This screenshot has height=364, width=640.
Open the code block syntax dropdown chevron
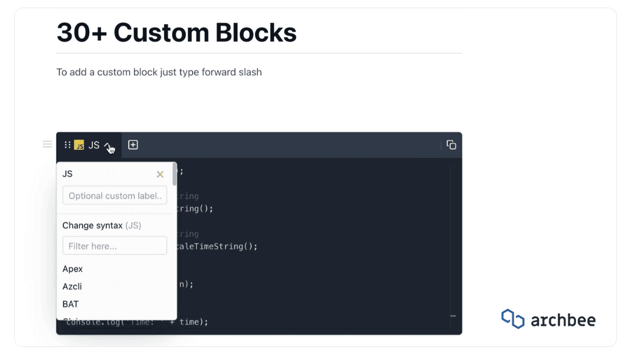pyautogui.click(x=106, y=145)
